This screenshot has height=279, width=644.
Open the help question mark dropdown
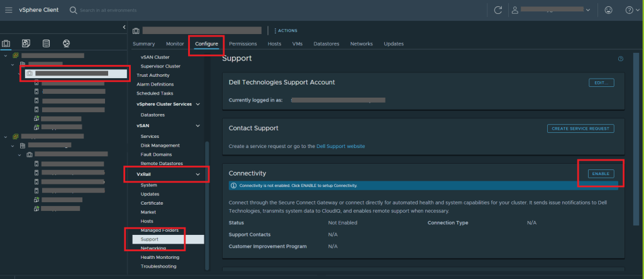(x=631, y=10)
